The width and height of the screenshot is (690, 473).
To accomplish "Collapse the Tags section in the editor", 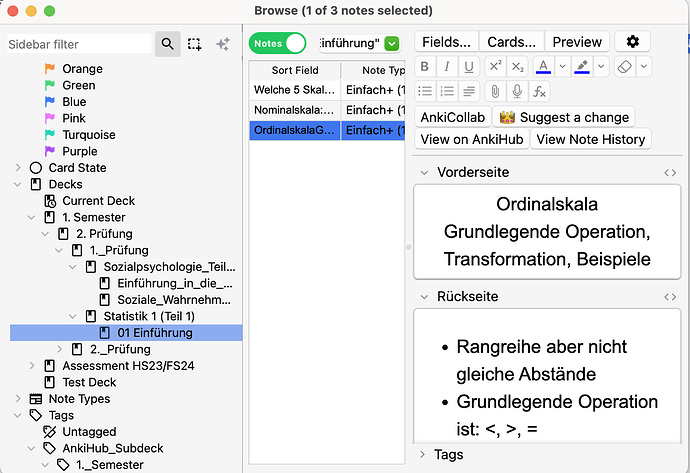I will click(x=422, y=455).
